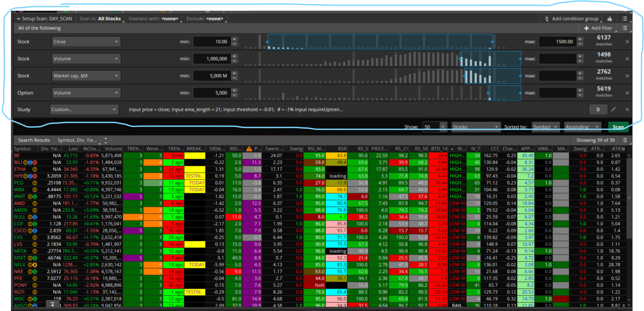Select the Search Results tab
644x311 pixels.
[34, 140]
